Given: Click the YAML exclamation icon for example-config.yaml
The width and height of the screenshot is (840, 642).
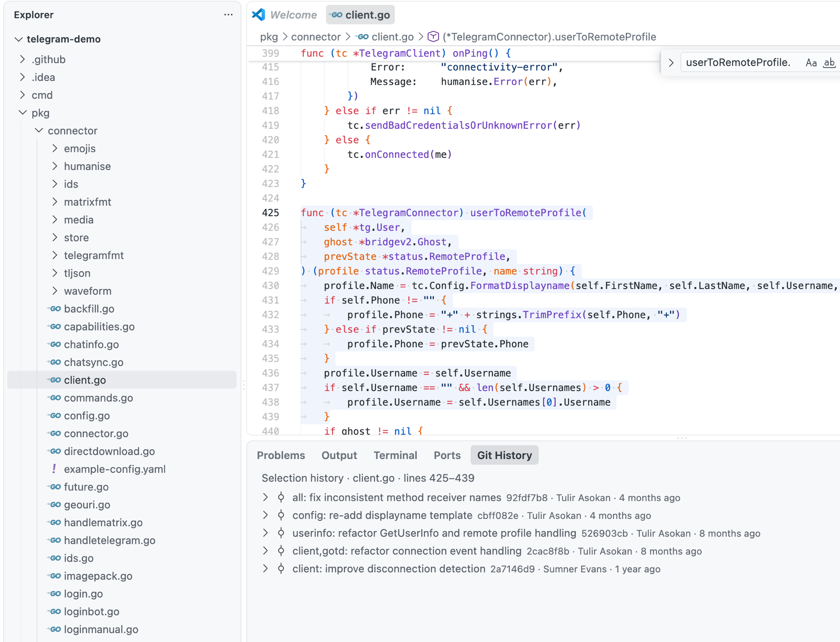Looking at the screenshot, I should (54, 469).
